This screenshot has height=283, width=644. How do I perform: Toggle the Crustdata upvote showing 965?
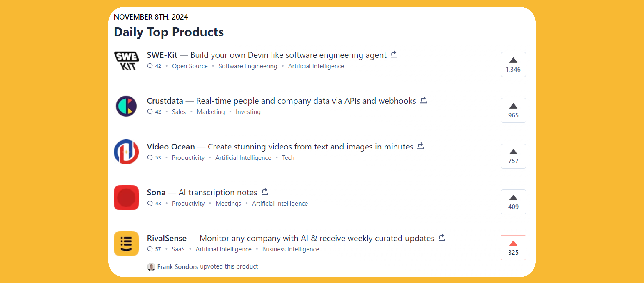(513, 110)
